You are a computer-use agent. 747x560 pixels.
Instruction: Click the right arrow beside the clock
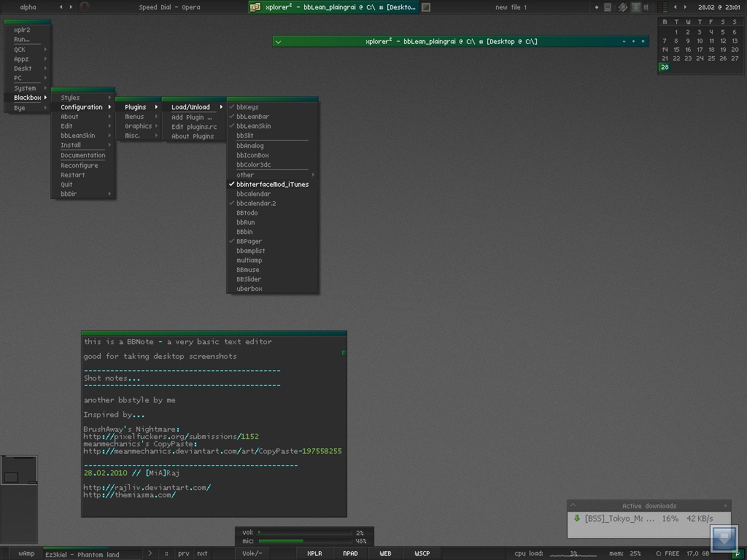pos(686,7)
